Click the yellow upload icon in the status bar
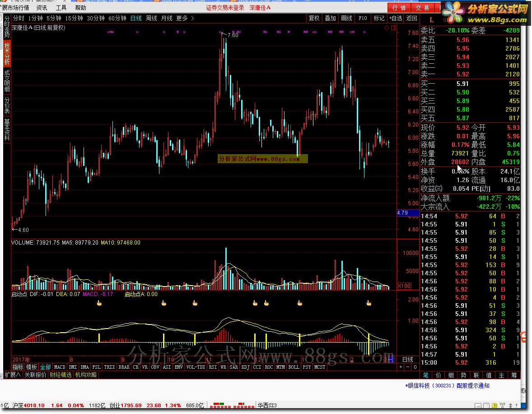The width and height of the screenshot is (532, 414). [495, 406]
